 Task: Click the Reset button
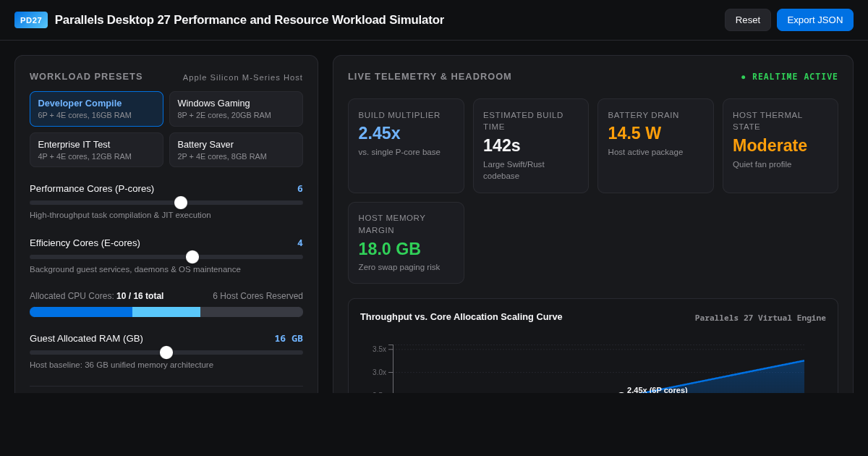pyautogui.click(x=748, y=20)
